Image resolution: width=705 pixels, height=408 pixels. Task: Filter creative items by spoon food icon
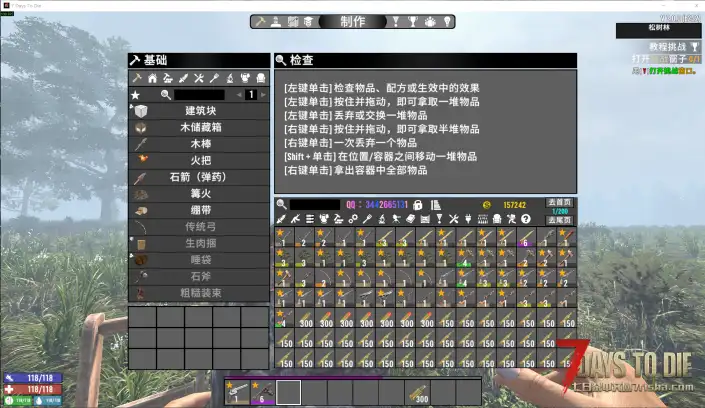pyautogui.click(x=367, y=219)
